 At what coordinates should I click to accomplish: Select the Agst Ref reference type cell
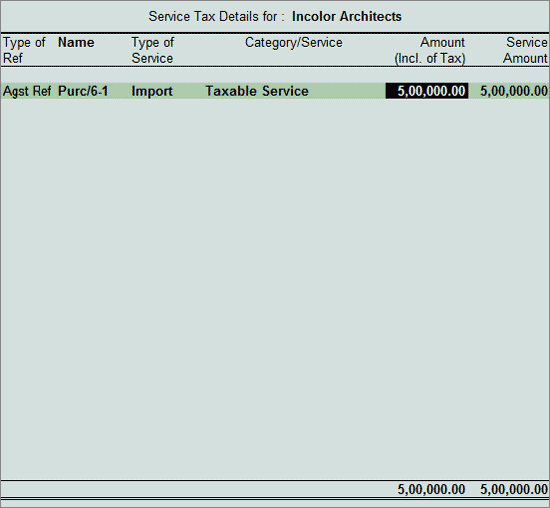(x=27, y=91)
